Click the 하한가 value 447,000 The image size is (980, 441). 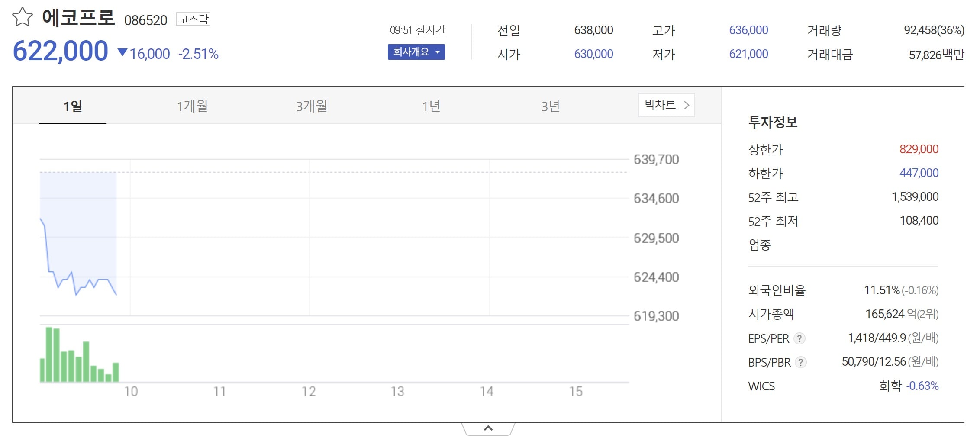pos(919,173)
